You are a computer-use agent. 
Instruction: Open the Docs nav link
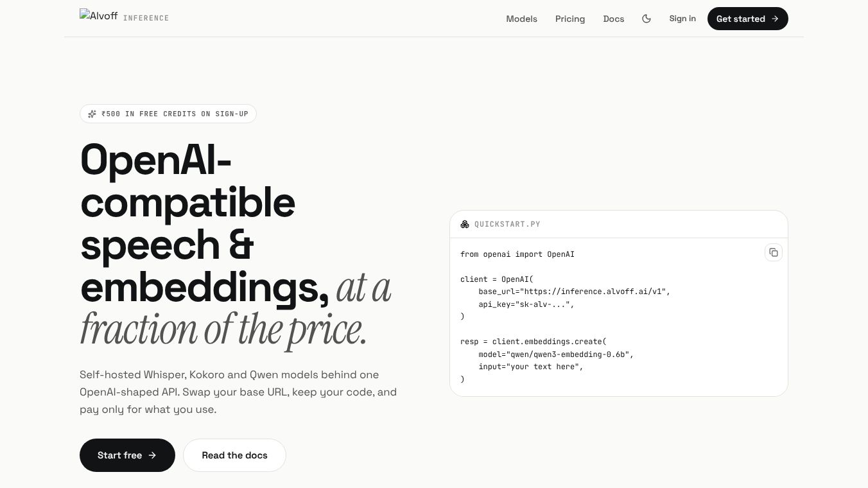614,19
